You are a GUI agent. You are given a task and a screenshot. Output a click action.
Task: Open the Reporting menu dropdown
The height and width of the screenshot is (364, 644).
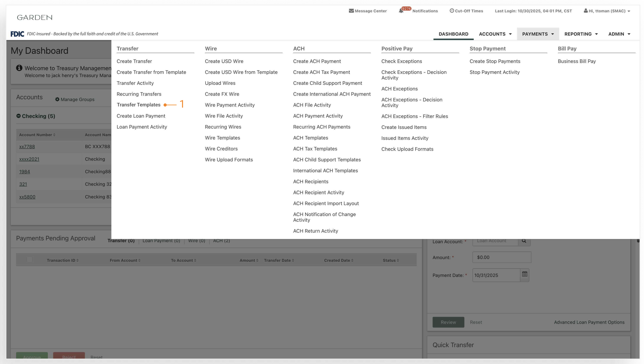click(x=581, y=34)
